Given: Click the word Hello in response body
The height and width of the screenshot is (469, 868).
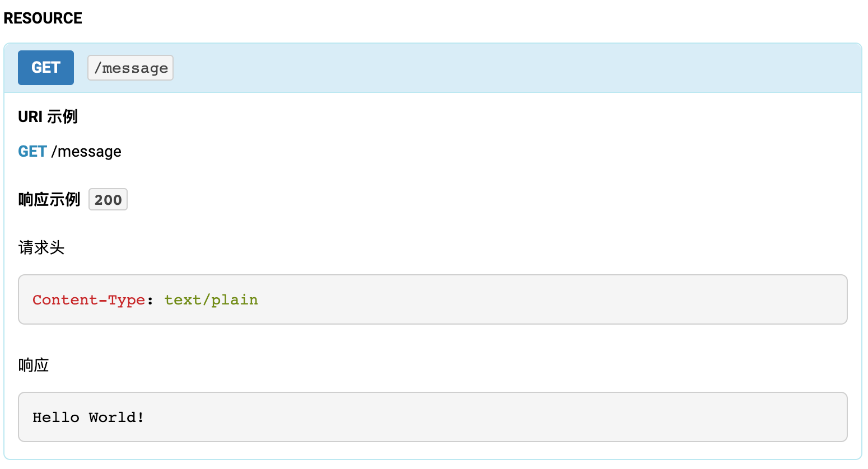Looking at the screenshot, I should pos(55,418).
